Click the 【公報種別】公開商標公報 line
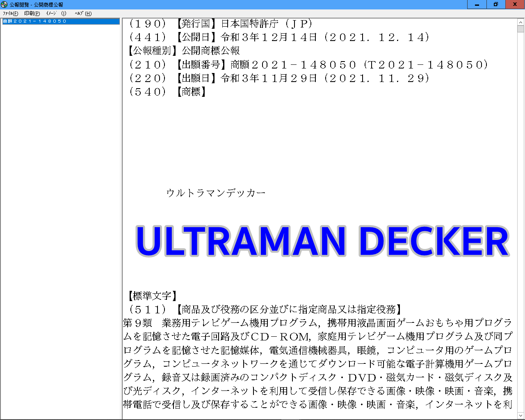525x420 pixels. tap(184, 51)
